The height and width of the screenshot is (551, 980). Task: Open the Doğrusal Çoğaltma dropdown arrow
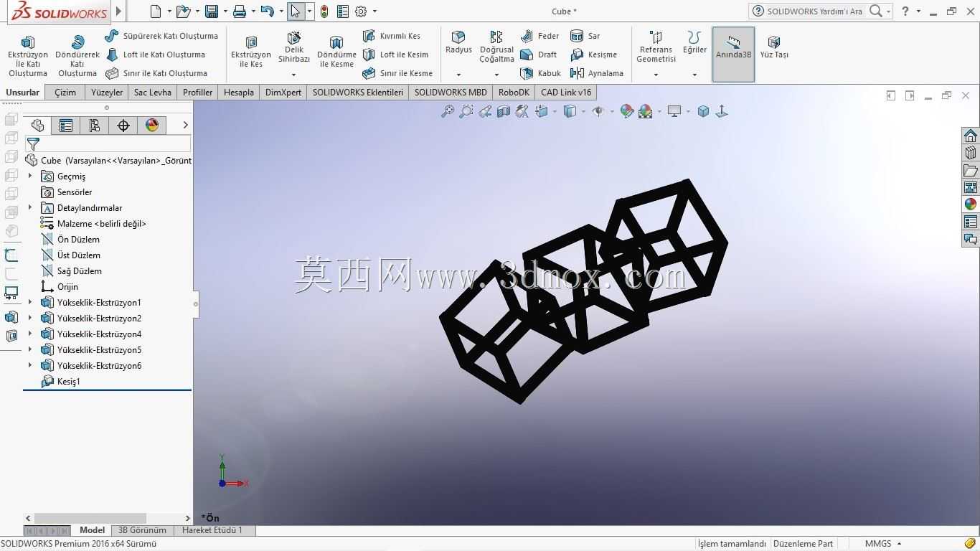coord(496,75)
